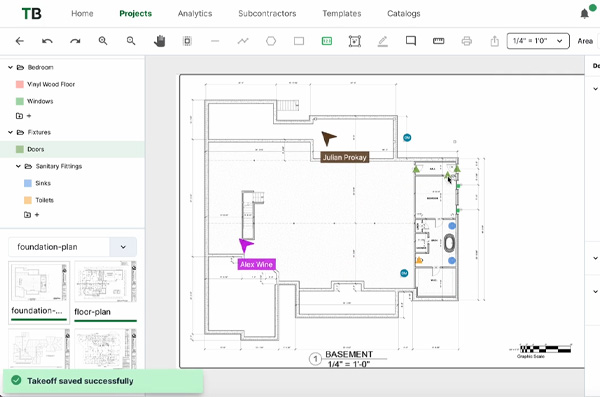Undo the last takeoff action
Viewport: 600px width, 397px height.
click(x=47, y=41)
